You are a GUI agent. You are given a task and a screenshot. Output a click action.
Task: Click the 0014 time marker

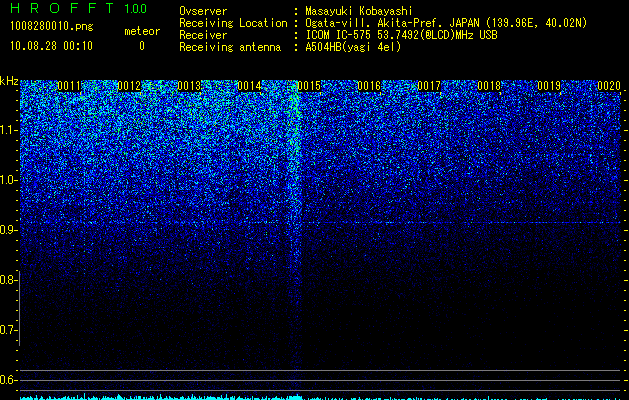249,86
